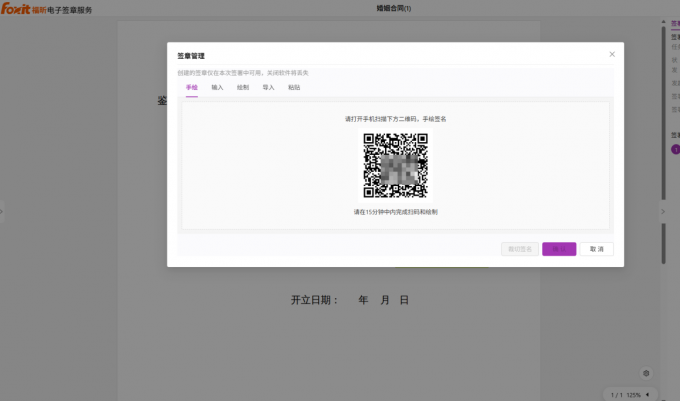Switch to the 粘贴 tab

tap(294, 88)
